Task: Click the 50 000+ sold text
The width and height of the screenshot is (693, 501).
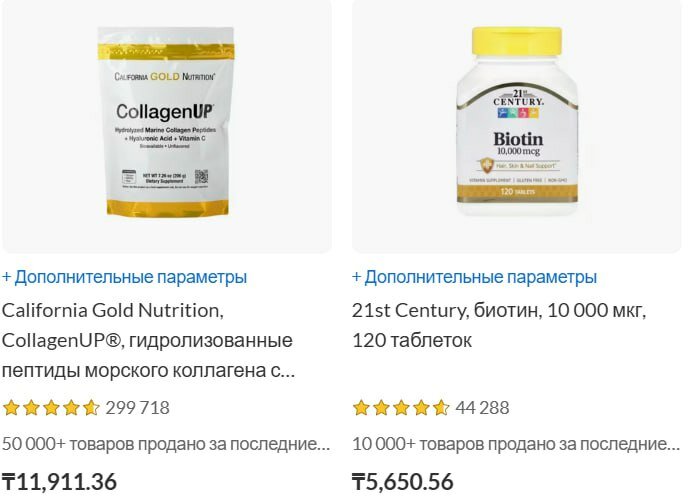Action: [166, 444]
